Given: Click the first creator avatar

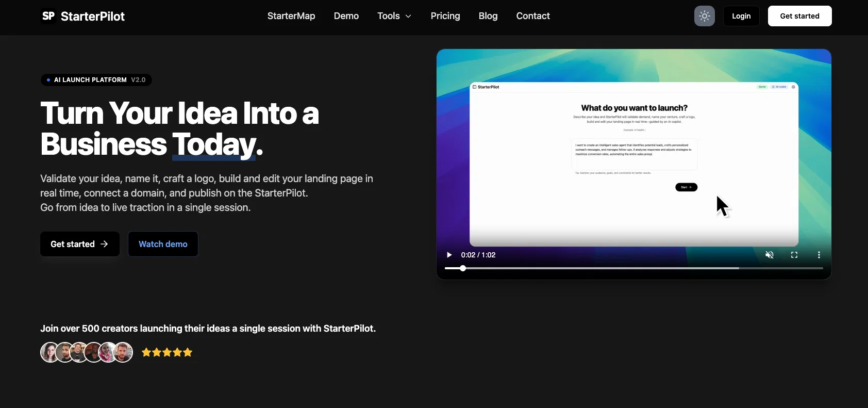Looking at the screenshot, I should coord(50,352).
